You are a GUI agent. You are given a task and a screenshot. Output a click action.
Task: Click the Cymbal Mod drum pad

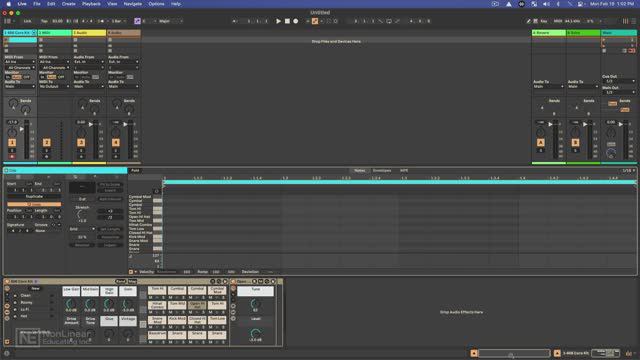point(217,290)
